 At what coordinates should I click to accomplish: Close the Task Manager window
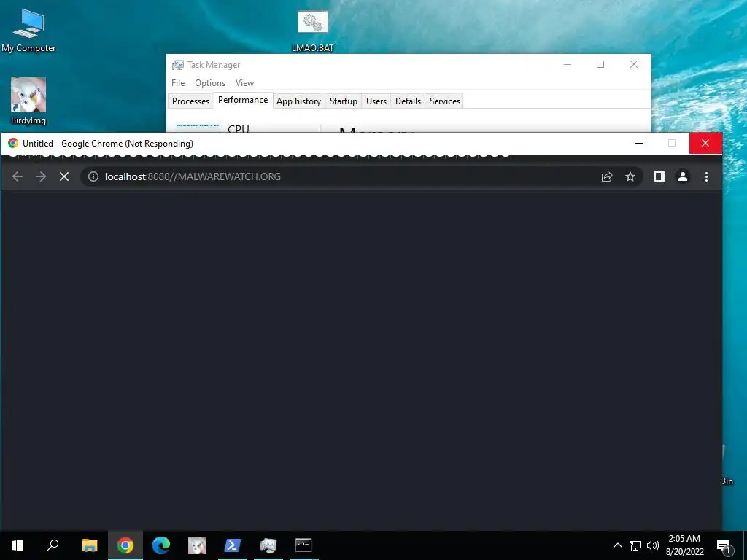pyautogui.click(x=634, y=64)
